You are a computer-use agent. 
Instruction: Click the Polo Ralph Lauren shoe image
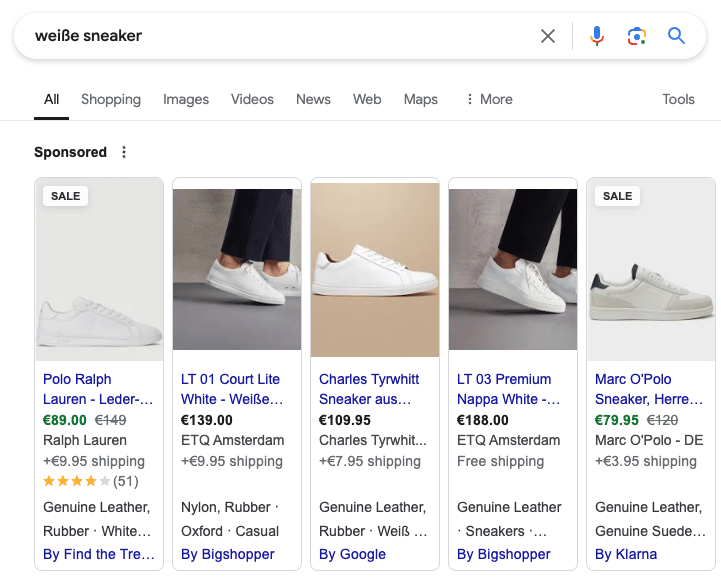99,270
